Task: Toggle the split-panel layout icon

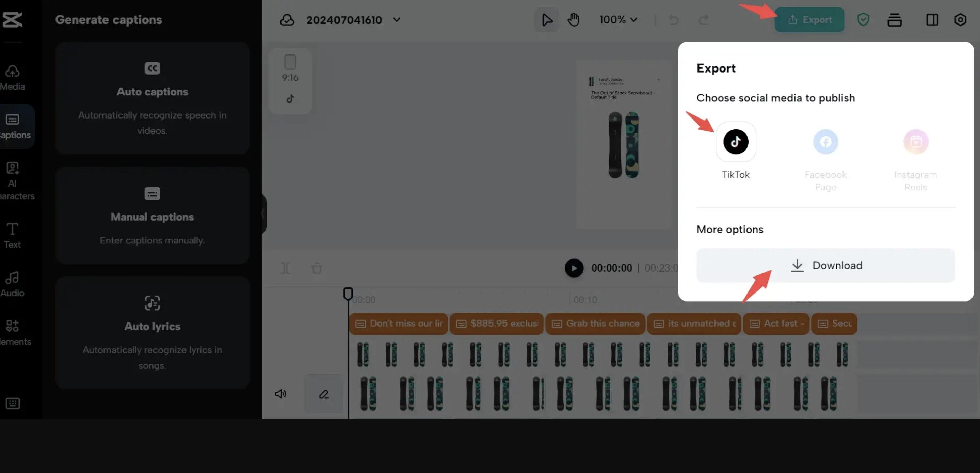Action: point(932,19)
